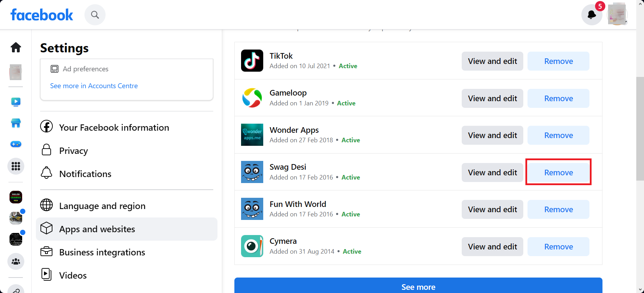644x293 pixels.
Task: Remove the Fun With World app
Action: [558, 209]
